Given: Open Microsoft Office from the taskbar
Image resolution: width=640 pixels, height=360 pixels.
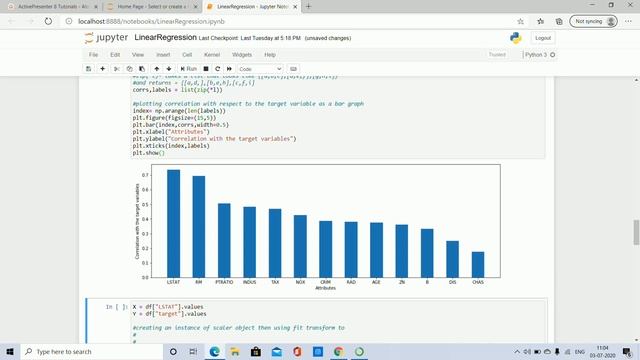Looking at the screenshot, I should tap(297, 351).
